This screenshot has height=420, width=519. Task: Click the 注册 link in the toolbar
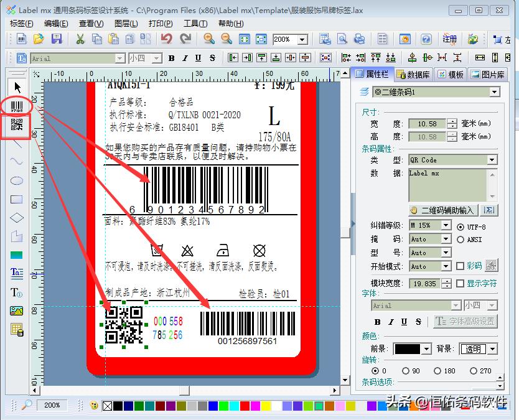(x=450, y=39)
